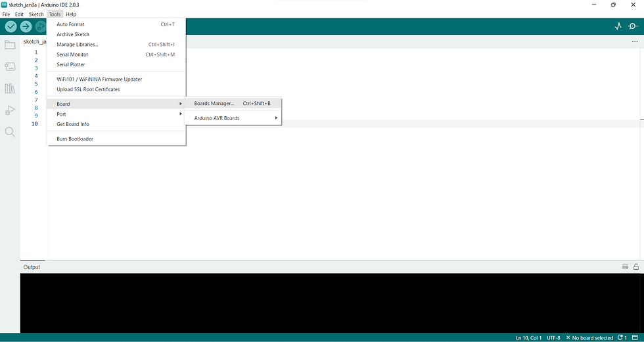Click the Verify checkmark button
Viewport: 644px width, 342px height.
click(11, 27)
